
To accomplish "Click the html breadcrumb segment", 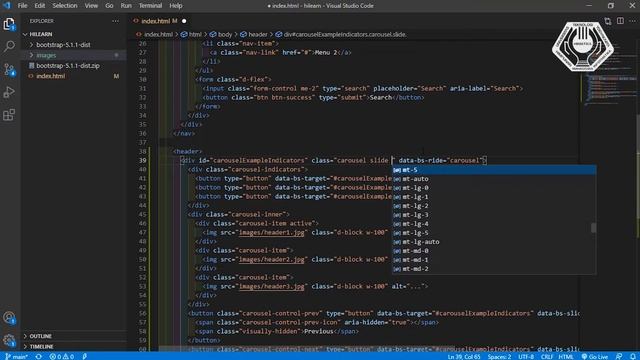I will [x=191, y=35].
